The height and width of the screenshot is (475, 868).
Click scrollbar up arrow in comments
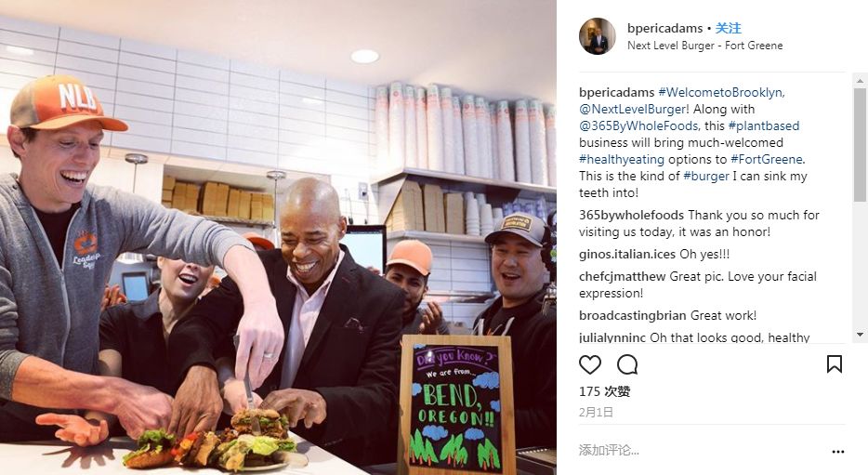pyautogui.click(x=860, y=81)
